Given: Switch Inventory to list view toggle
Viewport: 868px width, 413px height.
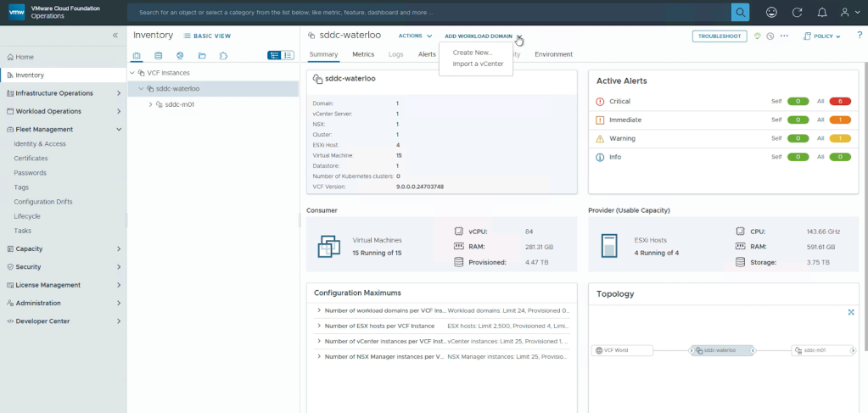Looking at the screenshot, I should (288, 55).
